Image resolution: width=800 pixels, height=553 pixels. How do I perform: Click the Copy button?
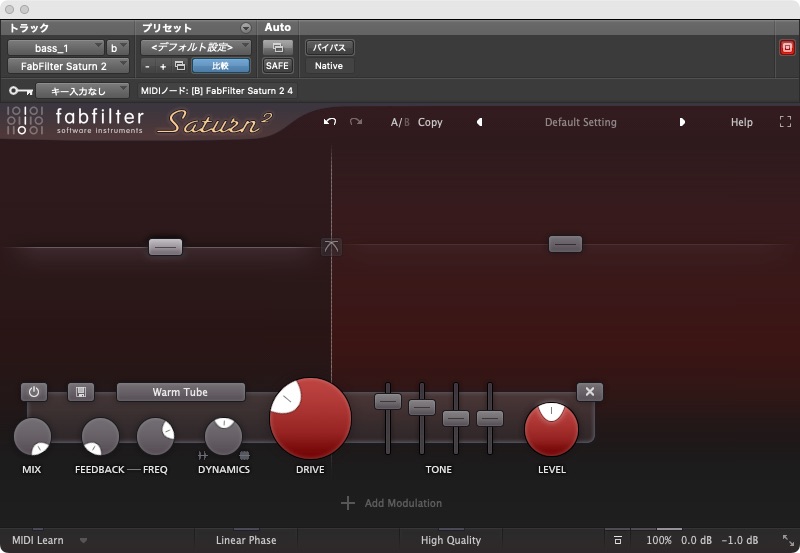(430, 122)
